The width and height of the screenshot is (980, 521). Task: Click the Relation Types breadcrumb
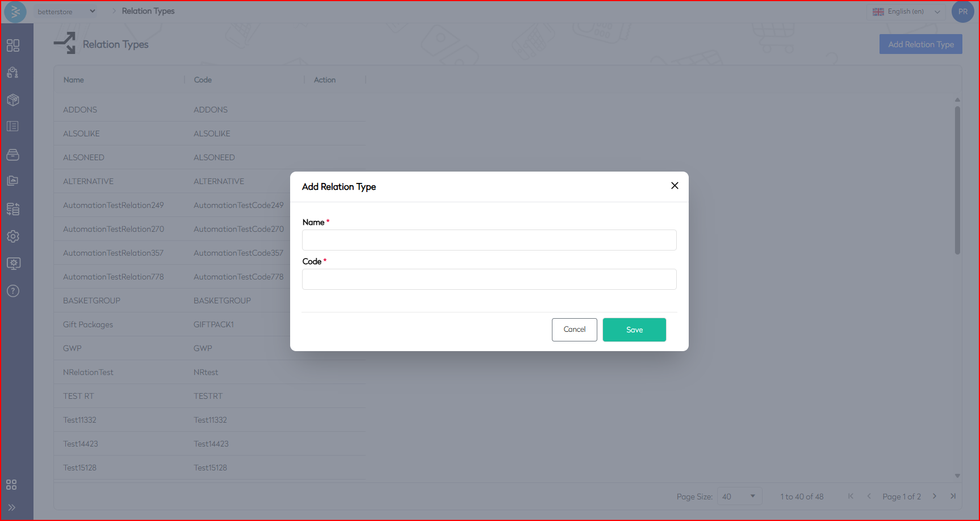[148, 11]
